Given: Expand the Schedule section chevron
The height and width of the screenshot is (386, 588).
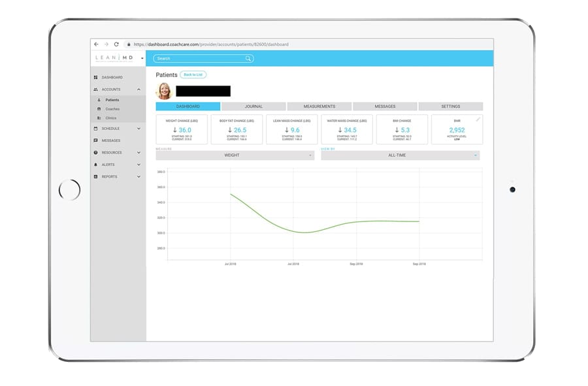Looking at the screenshot, I should pos(139,129).
